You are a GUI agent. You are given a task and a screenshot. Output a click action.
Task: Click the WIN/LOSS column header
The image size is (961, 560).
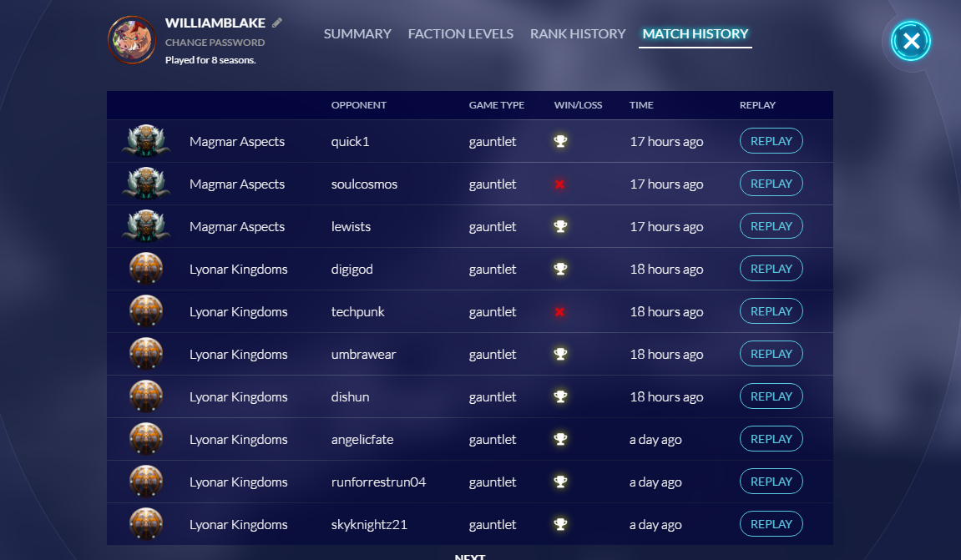pos(578,105)
